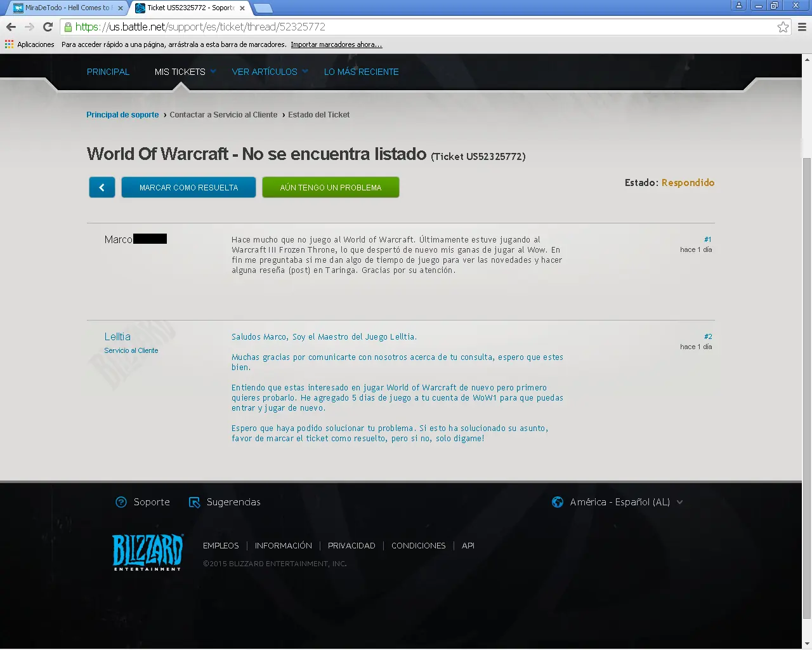Viewport: 812px width, 650px height.
Task: Open the Soporte footer link
Action: pos(152,502)
